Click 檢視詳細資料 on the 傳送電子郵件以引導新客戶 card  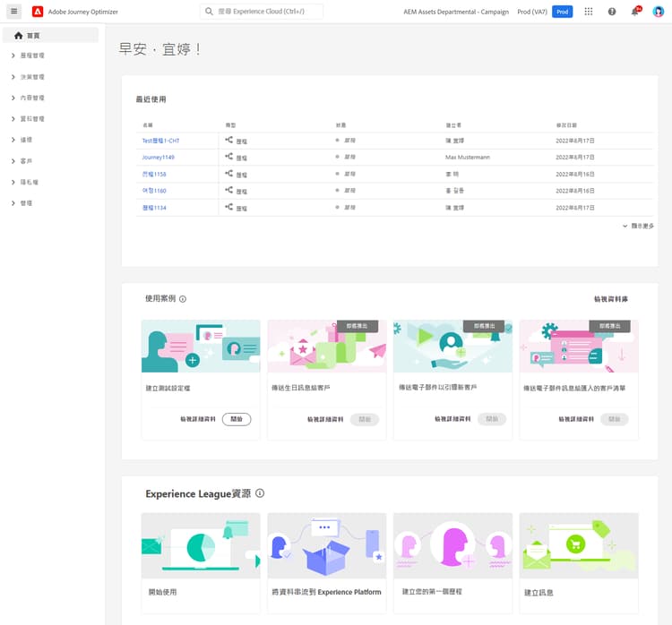[x=452, y=419]
